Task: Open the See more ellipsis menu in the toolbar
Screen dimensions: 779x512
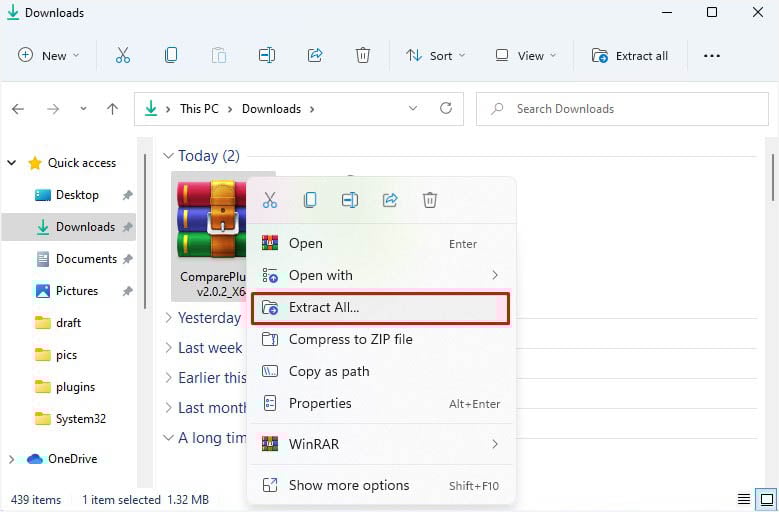Action: tap(711, 56)
